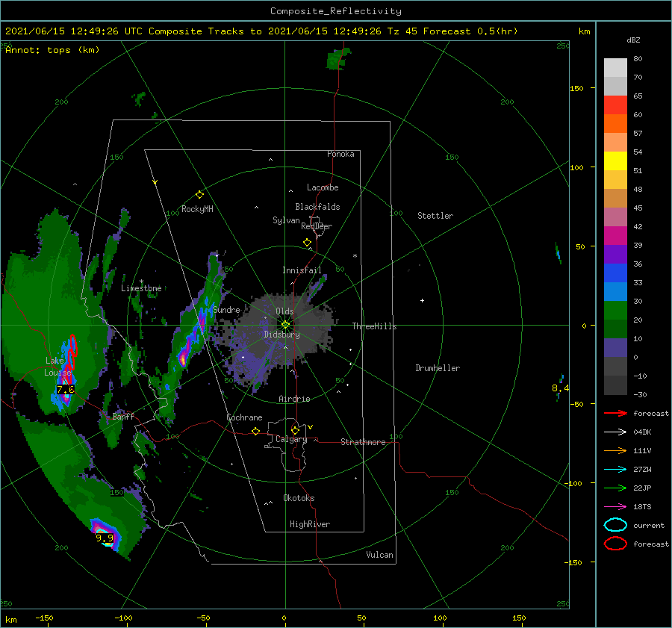Click the red forecast ellipse legend icon

pos(615,544)
